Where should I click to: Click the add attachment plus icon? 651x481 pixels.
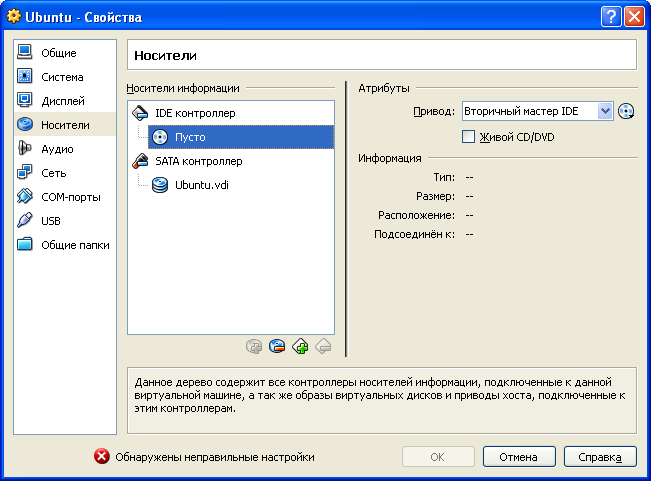(x=300, y=346)
